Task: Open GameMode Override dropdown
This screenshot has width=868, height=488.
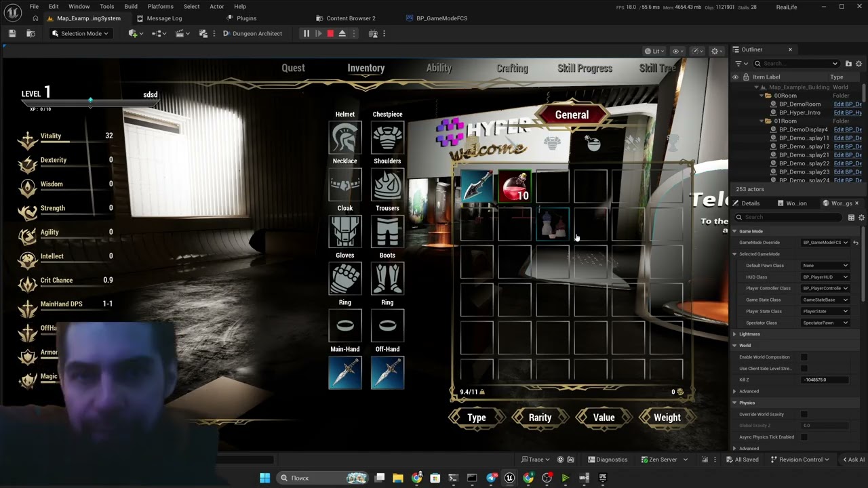Action: (x=825, y=243)
